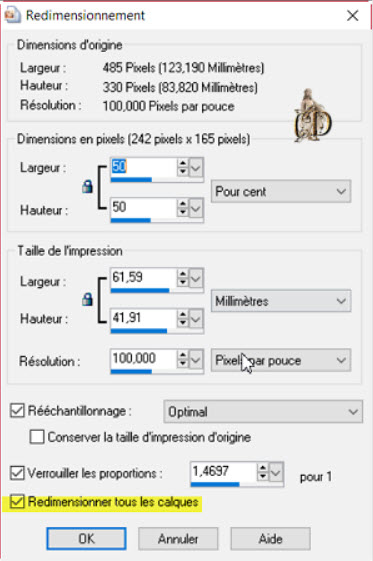Decrease pixel Hauteur with the down arrow

pyautogui.click(x=183, y=212)
